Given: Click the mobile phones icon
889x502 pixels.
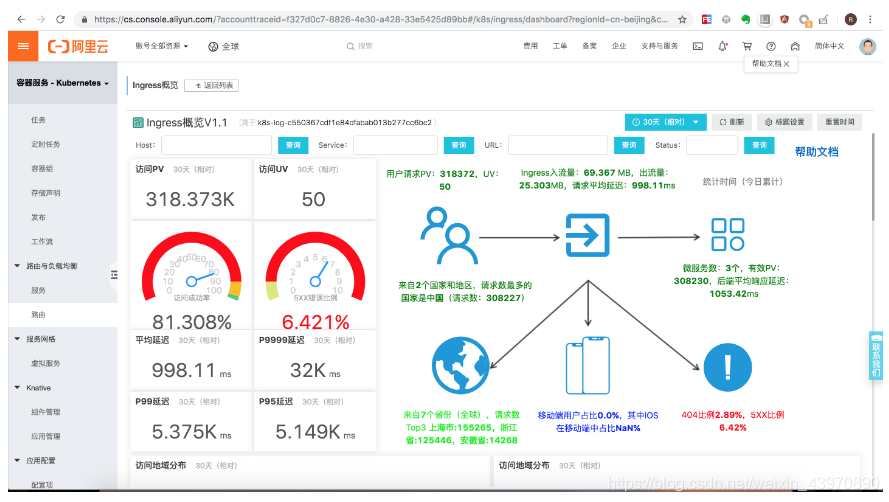Looking at the screenshot, I should 587,365.
